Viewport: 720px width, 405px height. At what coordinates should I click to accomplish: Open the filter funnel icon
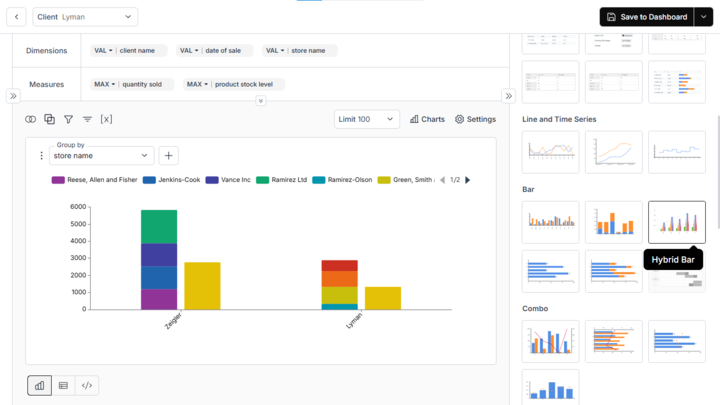[x=68, y=119]
